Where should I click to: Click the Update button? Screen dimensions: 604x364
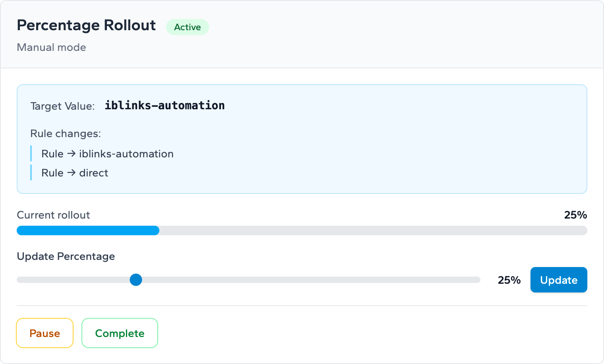558,280
